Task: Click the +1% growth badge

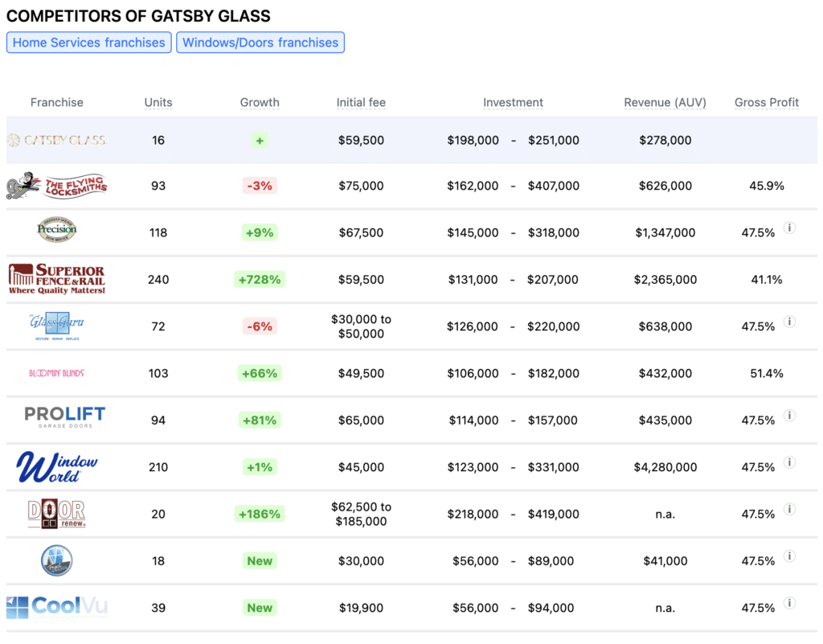Action: tap(260, 467)
